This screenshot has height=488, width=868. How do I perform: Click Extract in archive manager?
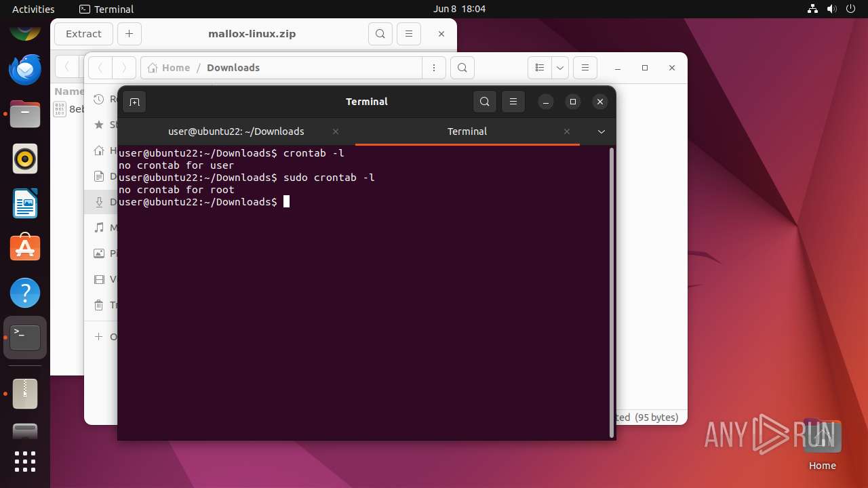83,34
